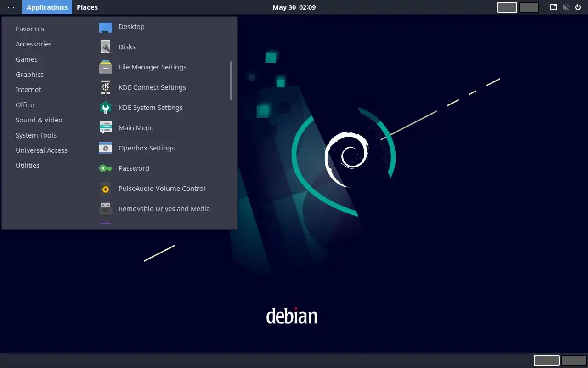
Task: Open the Disks application icon
Action: pyautogui.click(x=106, y=47)
